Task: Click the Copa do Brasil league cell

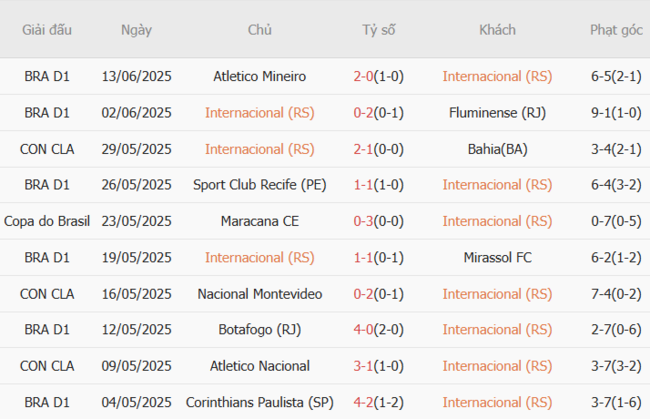Action: pyautogui.click(x=47, y=221)
